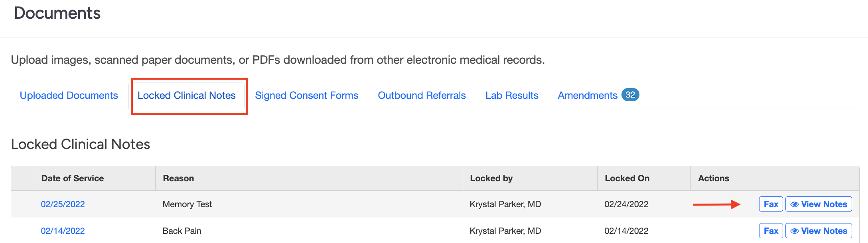
Task: Open the Uploaded Documents tab
Action: click(x=69, y=96)
